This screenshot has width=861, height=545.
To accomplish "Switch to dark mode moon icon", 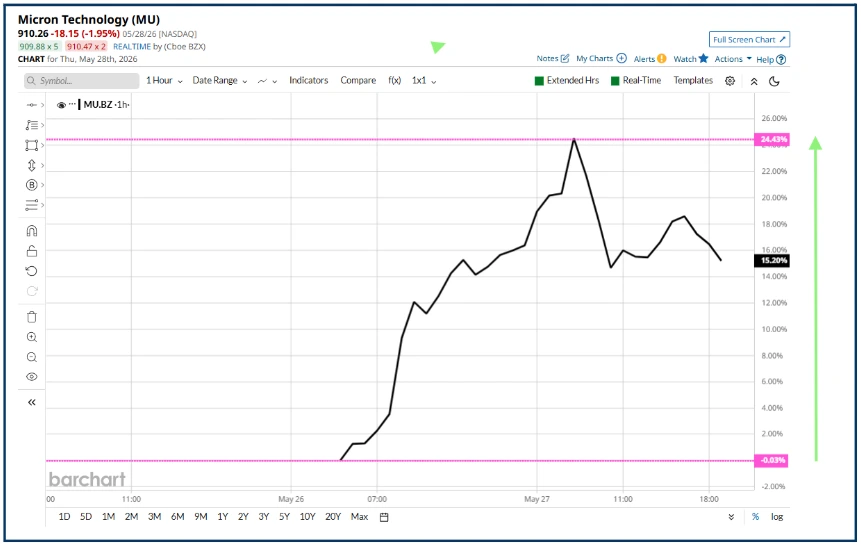I will tap(774, 81).
